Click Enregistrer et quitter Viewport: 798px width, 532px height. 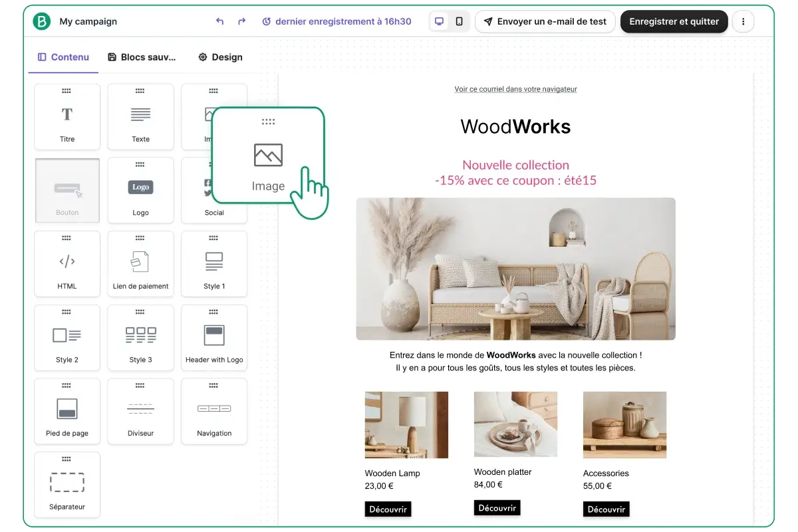tap(674, 21)
